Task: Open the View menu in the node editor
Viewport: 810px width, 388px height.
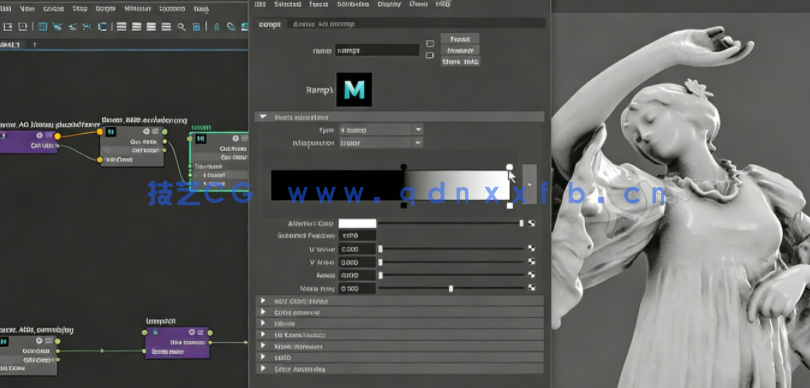Action: click(x=27, y=8)
